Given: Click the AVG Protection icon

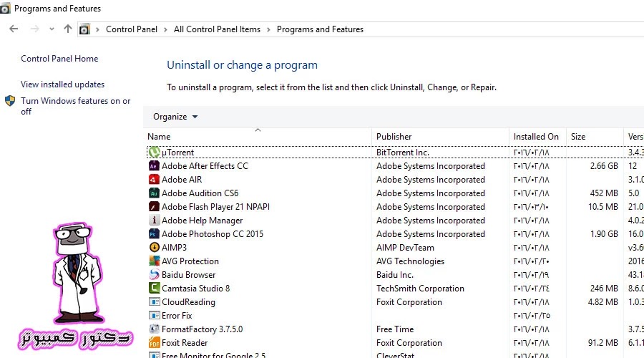Looking at the screenshot, I should [154, 261].
